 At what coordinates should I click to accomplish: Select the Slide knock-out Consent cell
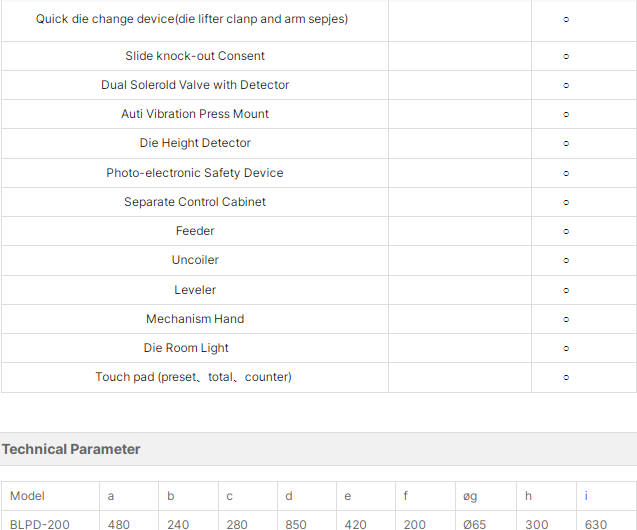[x=195, y=56]
